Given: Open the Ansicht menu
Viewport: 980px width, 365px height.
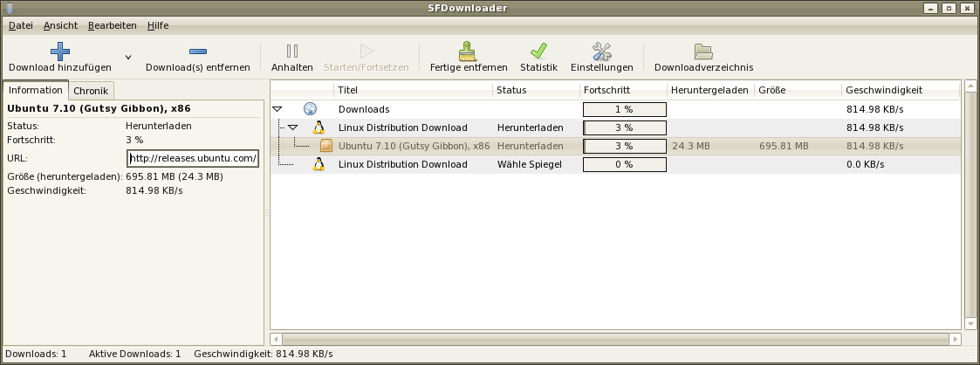Looking at the screenshot, I should coord(60,25).
